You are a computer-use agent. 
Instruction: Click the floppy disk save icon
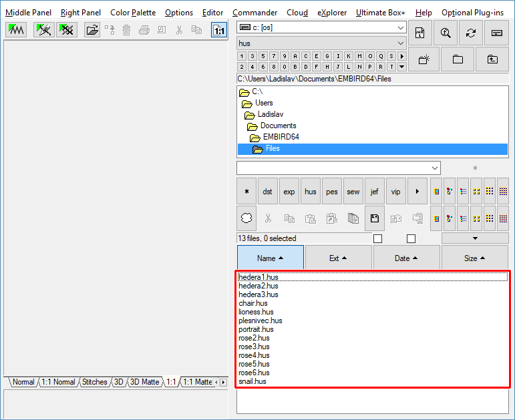tap(375, 218)
